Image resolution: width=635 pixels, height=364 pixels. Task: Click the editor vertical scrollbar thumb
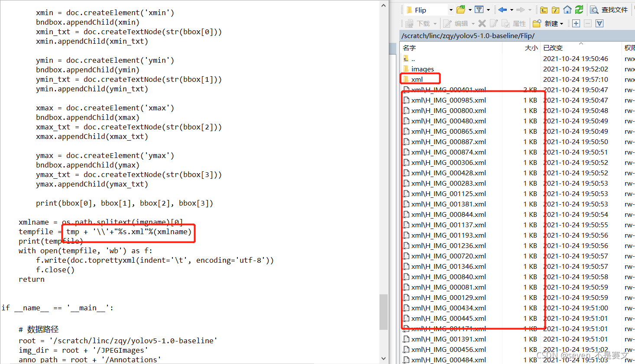(x=383, y=312)
